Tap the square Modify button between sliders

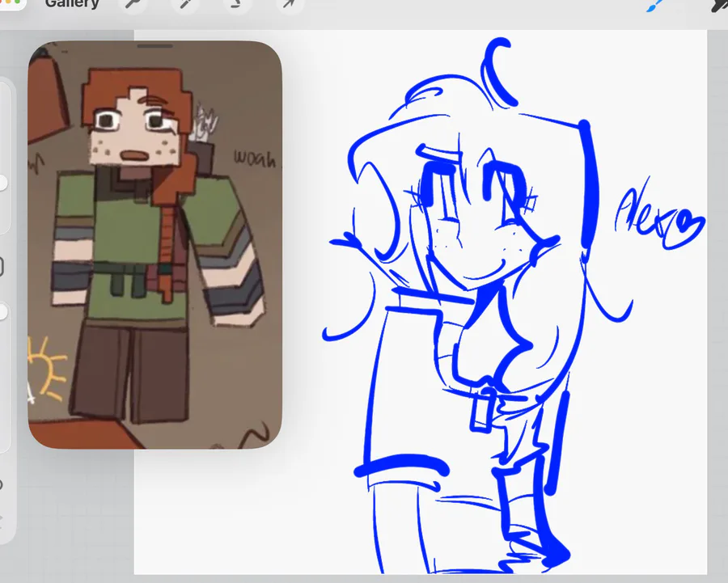click(x=2, y=267)
